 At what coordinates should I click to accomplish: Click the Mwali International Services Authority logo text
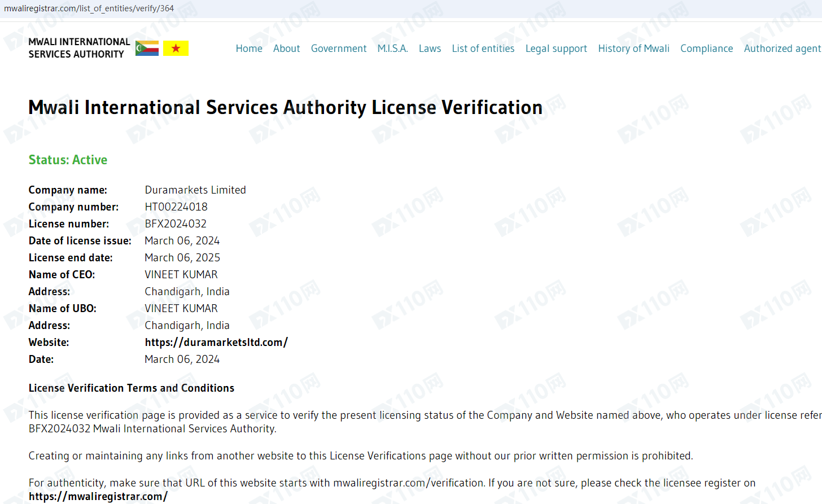tap(79, 48)
